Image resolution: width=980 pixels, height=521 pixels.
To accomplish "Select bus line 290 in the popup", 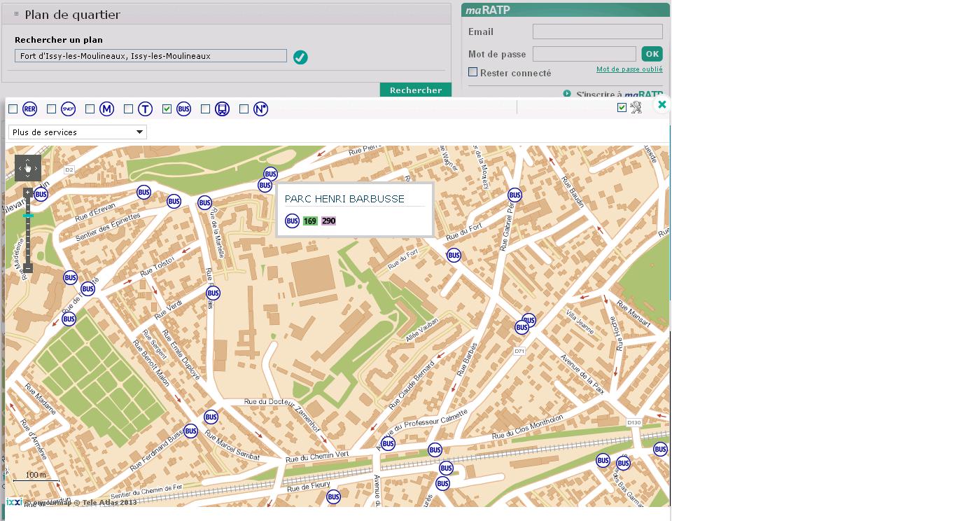I will [x=328, y=221].
